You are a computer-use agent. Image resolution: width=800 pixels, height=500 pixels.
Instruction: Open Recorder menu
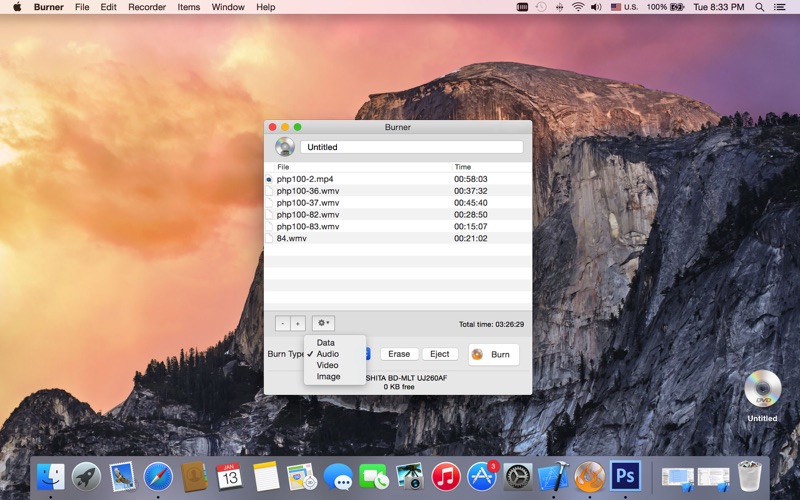coord(147,7)
